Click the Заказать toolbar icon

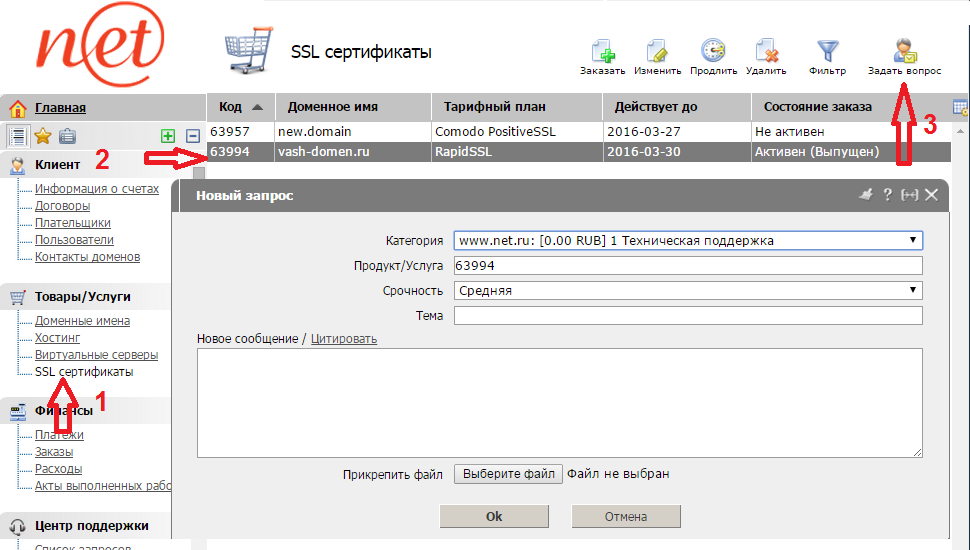[603, 52]
